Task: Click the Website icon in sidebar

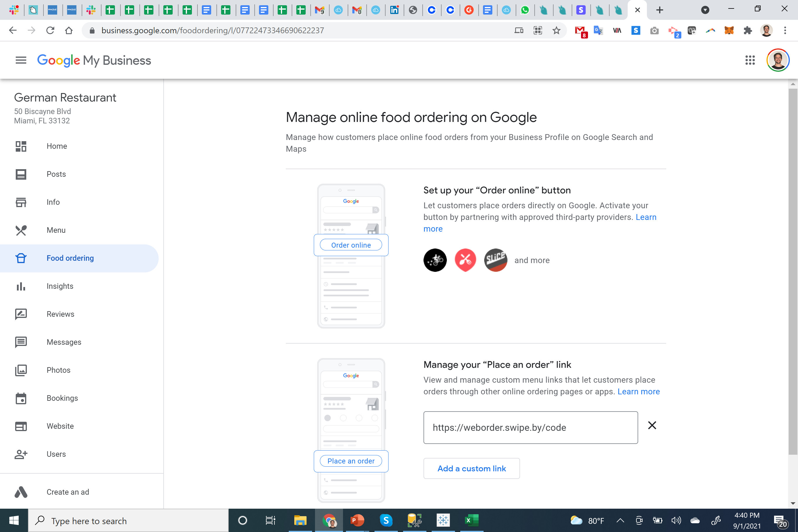Action: [x=21, y=426]
